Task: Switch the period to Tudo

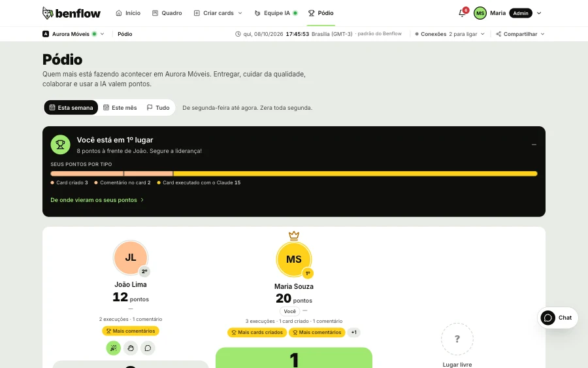Action: 158,108
